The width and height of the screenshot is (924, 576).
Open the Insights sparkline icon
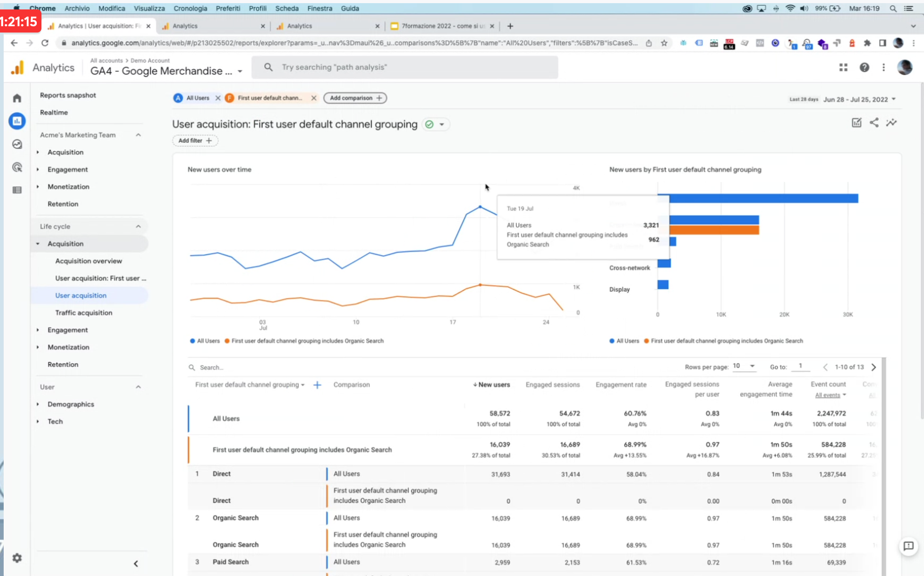[x=891, y=123]
